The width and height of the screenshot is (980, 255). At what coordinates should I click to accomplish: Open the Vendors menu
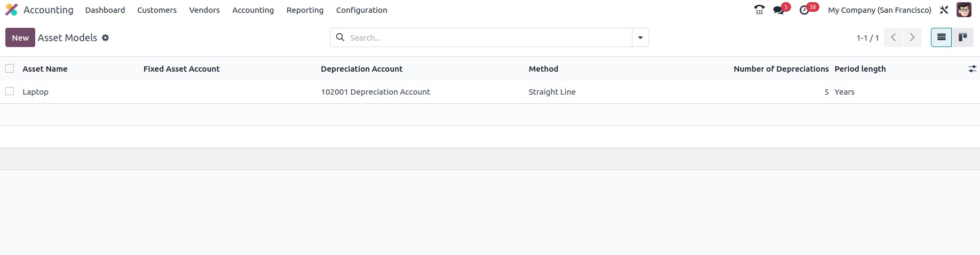click(204, 10)
